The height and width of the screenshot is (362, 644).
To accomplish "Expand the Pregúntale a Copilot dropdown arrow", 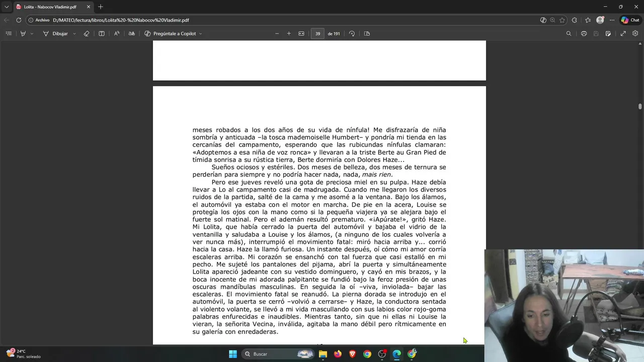I will tap(200, 34).
